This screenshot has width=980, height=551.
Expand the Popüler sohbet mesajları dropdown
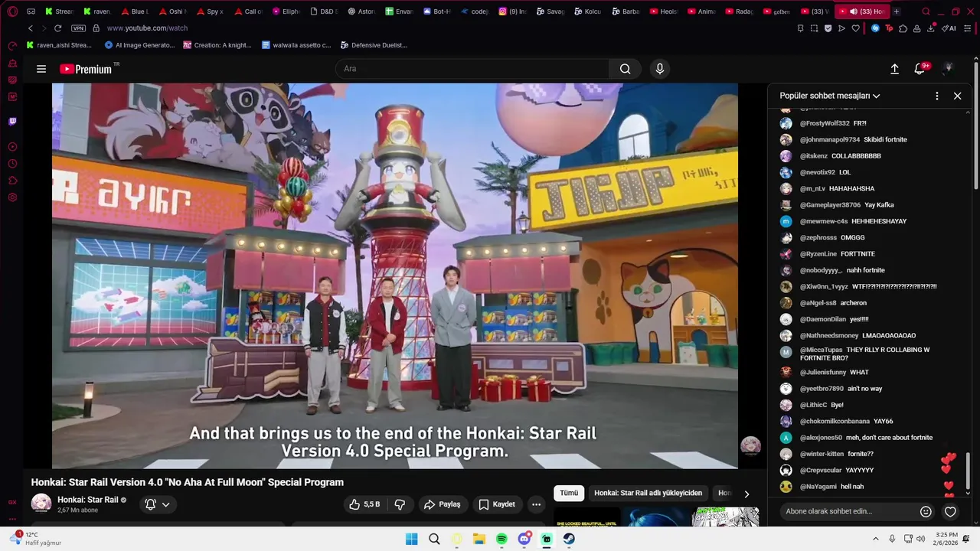[x=830, y=96]
